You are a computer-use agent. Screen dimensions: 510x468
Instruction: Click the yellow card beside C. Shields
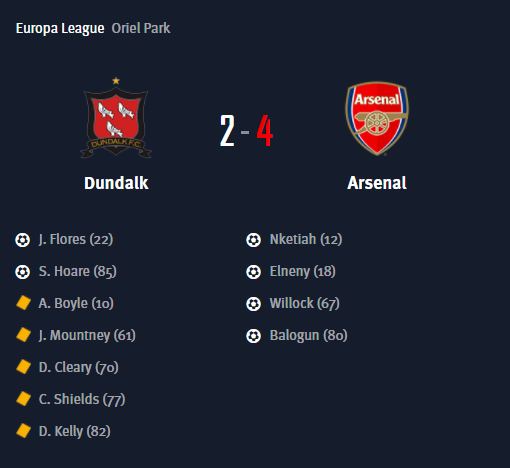click(x=23, y=399)
